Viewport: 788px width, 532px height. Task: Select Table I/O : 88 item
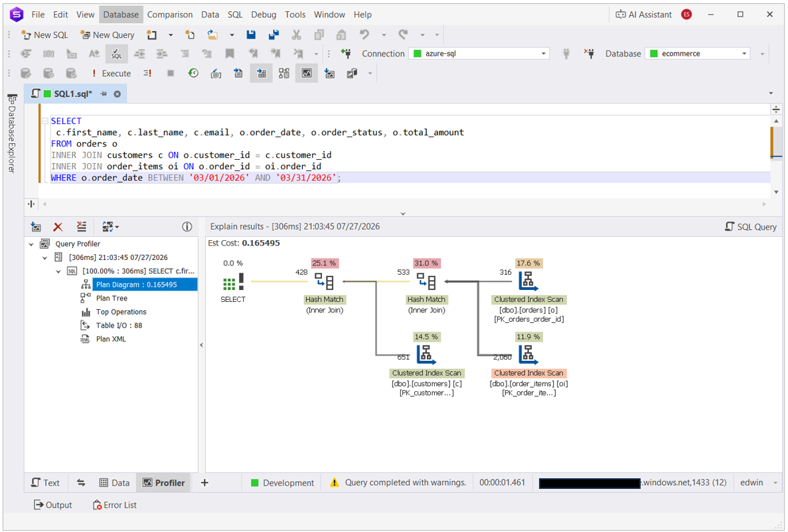(x=119, y=326)
